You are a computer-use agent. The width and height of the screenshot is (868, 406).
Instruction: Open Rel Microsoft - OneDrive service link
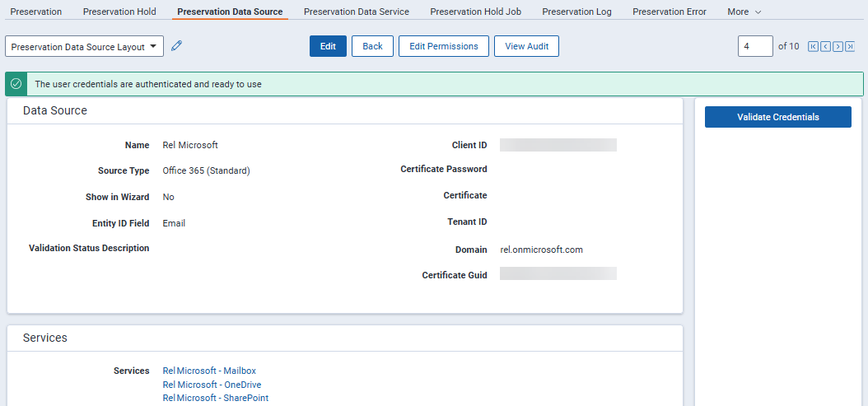212,385
